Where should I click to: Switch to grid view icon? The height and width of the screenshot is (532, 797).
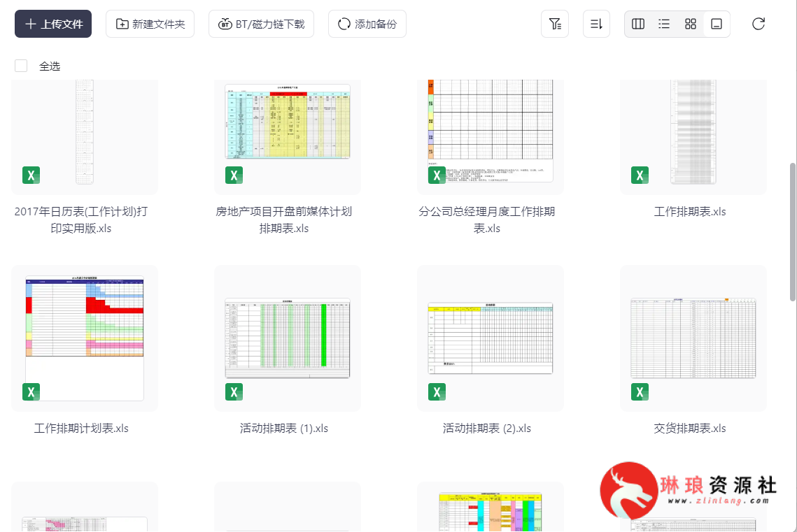pos(690,24)
